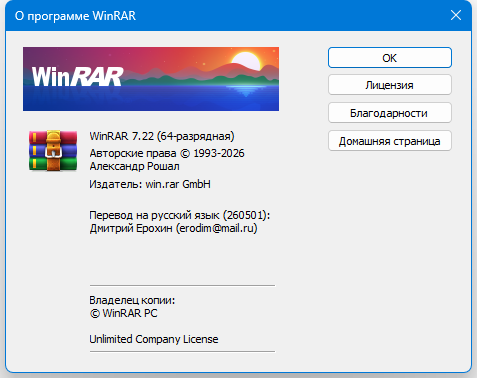Viewport: 477px width, 378px height.
Task: Close the О программе WinRAR dialog
Action: (x=456, y=15)
